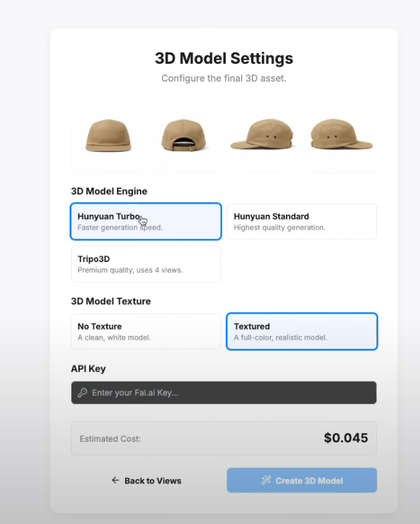
Task: Click the magic wand icon on Create button
Action: click(x=266, y=480)
